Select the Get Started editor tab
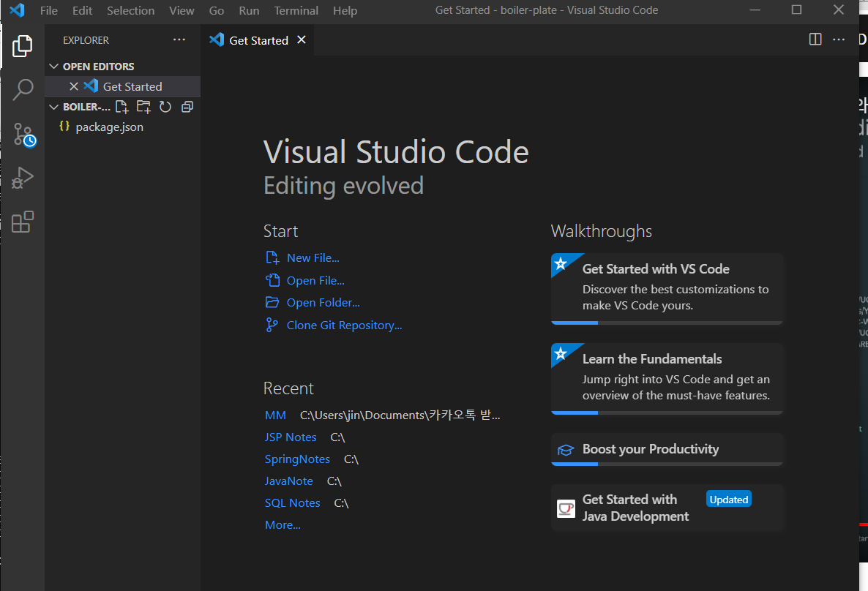Viewport: 868px width, 591px height. [258, 39]
